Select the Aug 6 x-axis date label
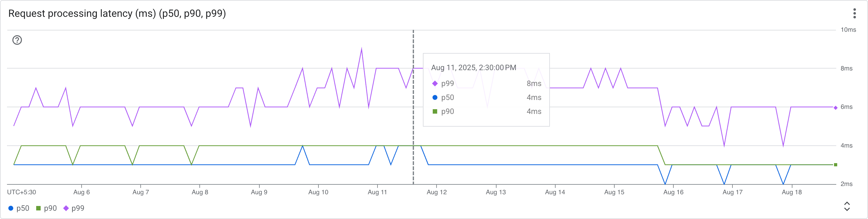Screen dimensions: 868x219 click(82, 192)
